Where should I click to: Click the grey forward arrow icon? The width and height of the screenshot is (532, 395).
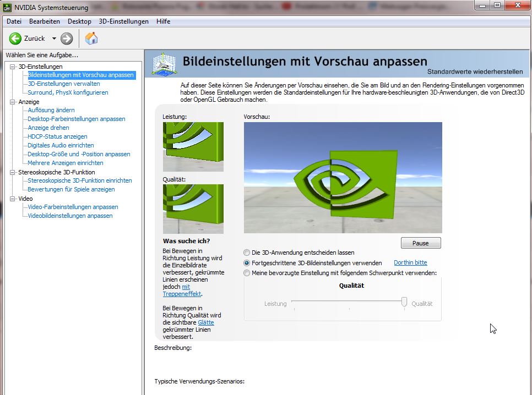(67, 39)
